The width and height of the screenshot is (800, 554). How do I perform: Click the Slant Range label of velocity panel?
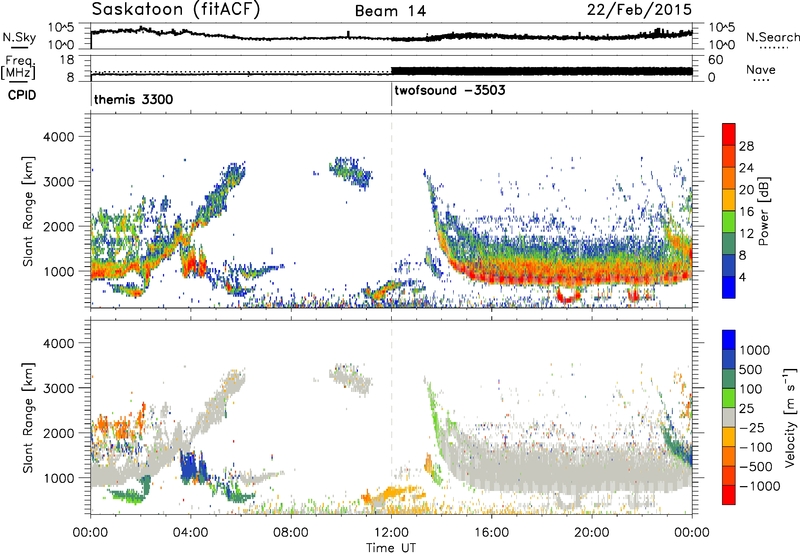point(28,418)
